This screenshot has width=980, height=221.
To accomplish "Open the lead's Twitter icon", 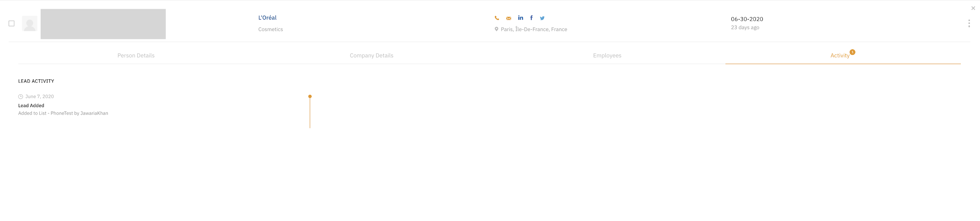I will [x=542, y=18].
